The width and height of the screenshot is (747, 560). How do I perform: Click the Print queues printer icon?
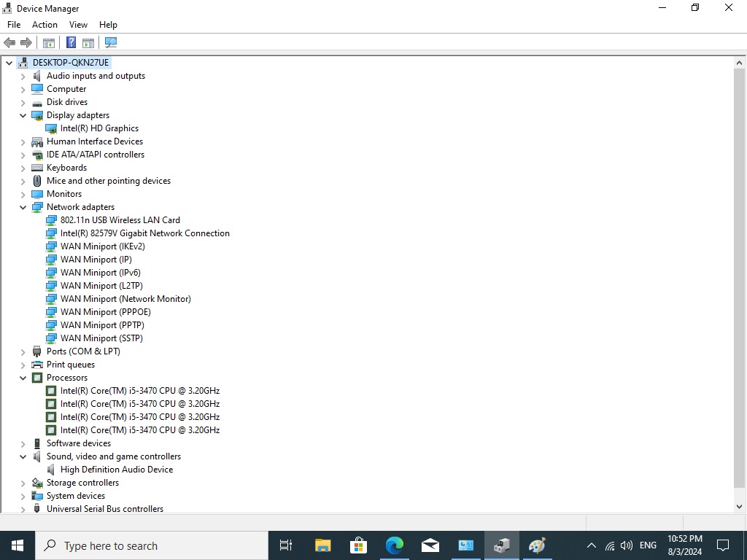[37, 365]
